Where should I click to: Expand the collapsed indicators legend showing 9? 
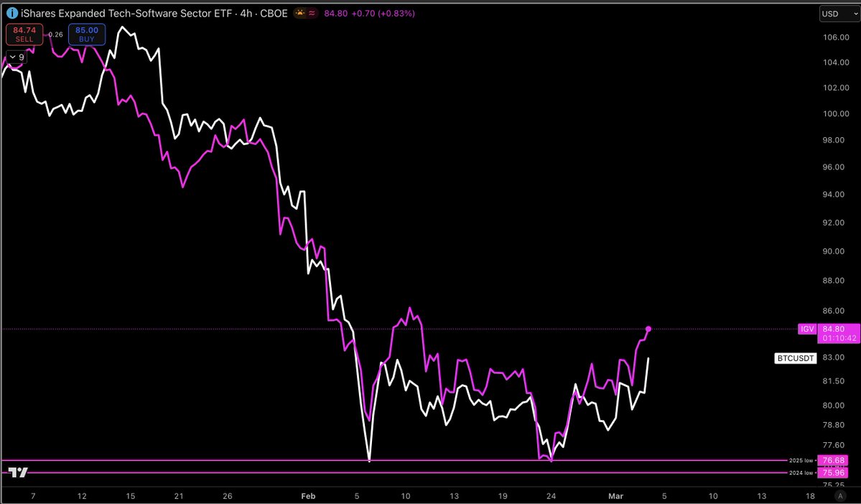click(16, 57)
